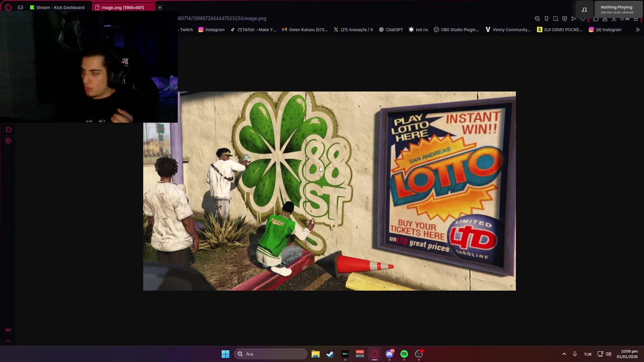Click the sidebar gear hexagon icon

pos(8,141)
